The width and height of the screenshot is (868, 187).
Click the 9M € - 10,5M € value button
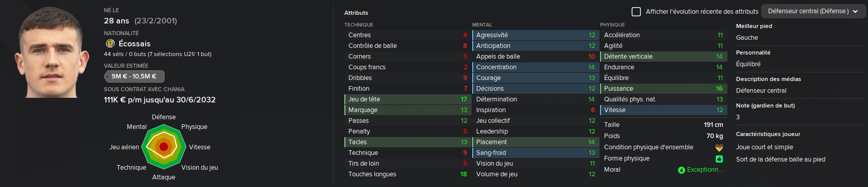pos(134,76)
